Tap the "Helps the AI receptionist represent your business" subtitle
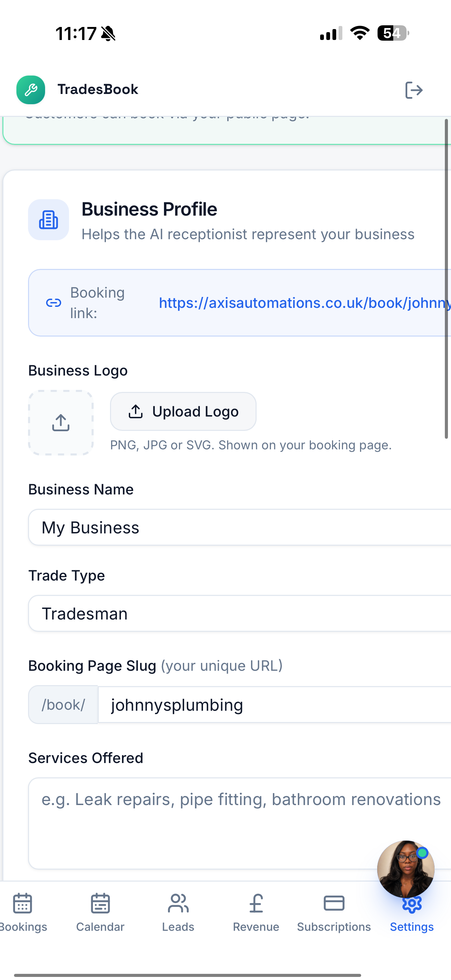Image resolution: width=451 pixels, height=980 pixels. (248, 234)
